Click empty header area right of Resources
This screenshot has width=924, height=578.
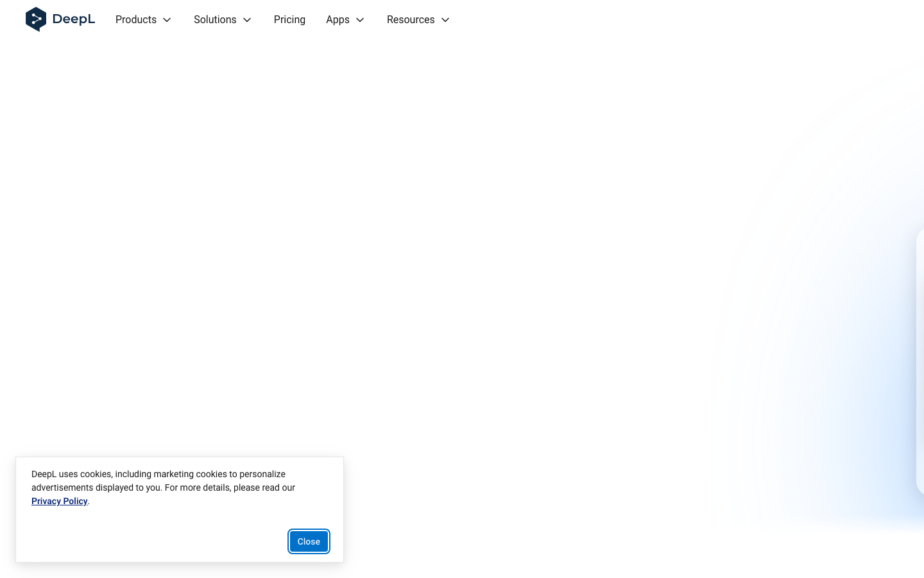[x=642, y=20]
